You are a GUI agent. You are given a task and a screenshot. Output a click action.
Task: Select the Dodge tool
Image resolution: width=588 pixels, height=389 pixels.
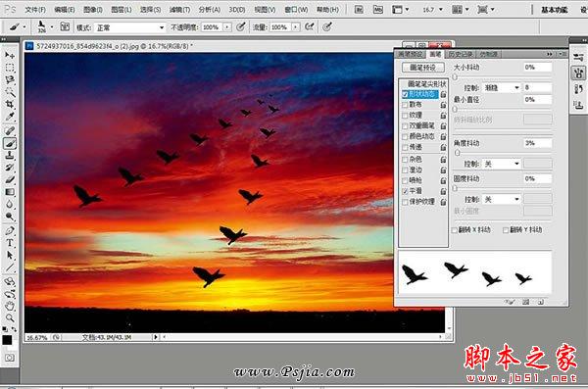click(10, 217)
